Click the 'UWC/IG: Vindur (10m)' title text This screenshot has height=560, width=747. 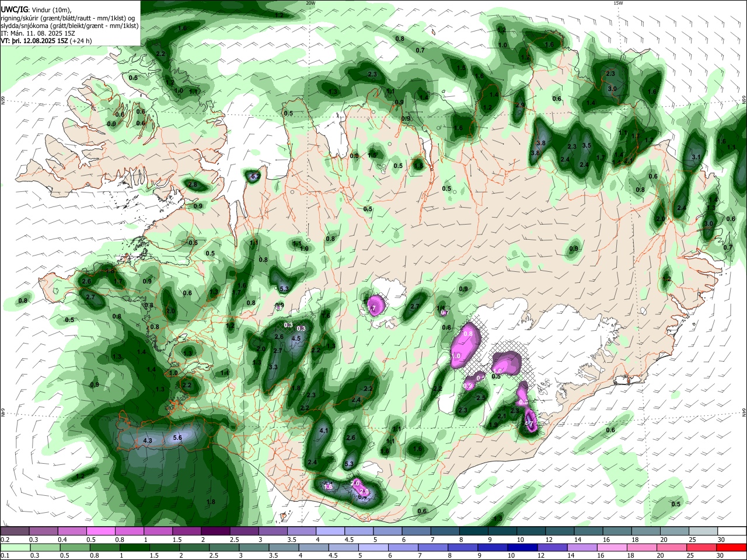[x=36, y=10]
